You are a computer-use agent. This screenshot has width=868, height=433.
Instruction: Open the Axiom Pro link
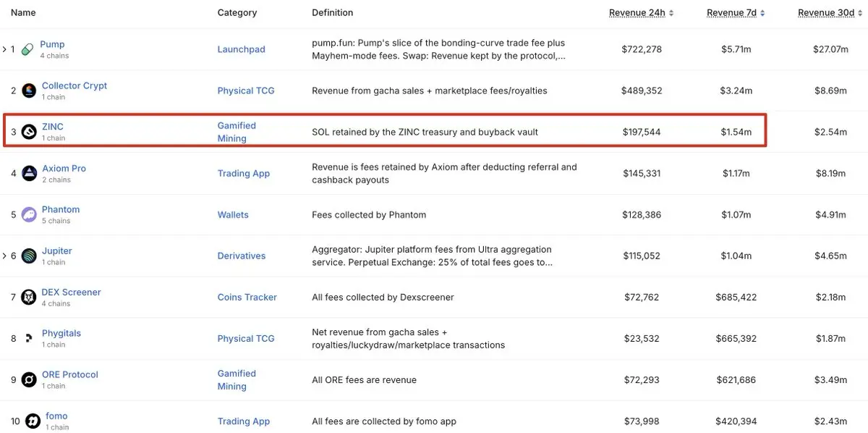(64, 168)
